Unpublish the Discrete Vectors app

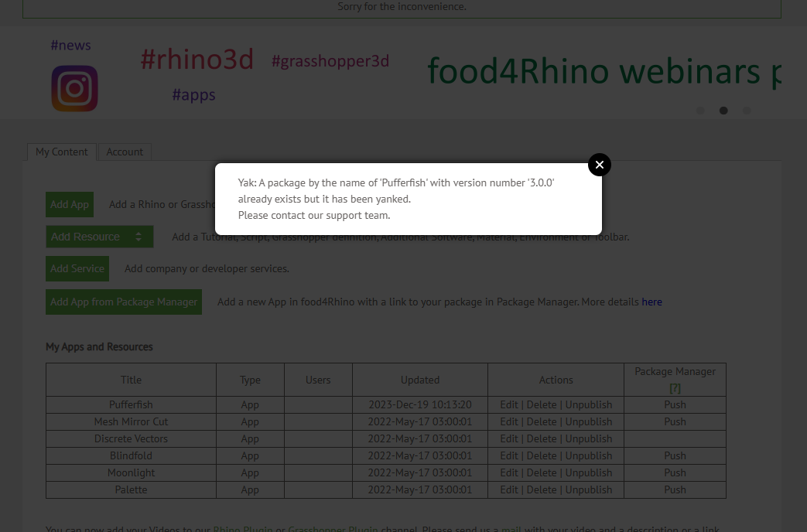pos(589,439)
